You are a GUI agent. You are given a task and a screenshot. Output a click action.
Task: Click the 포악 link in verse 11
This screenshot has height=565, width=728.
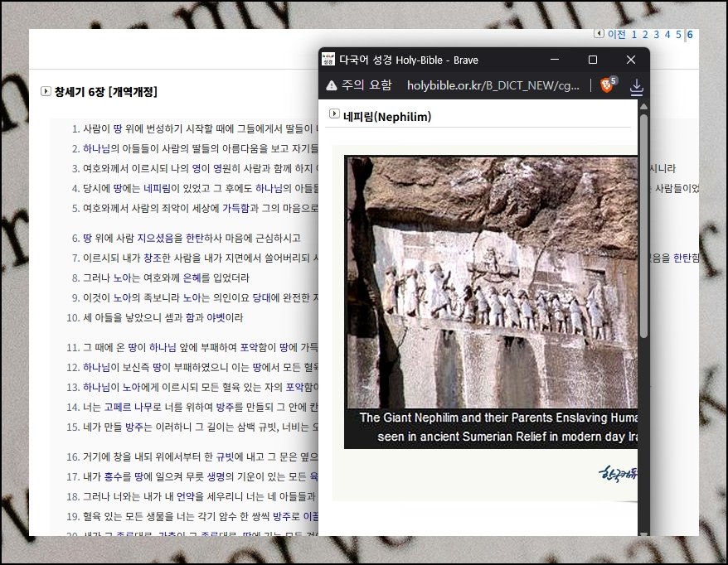tap(249, 347)
